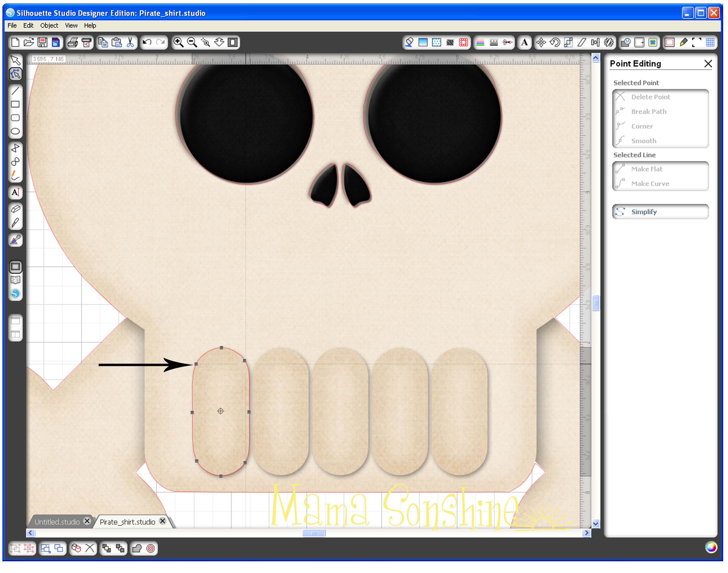Screen dimensions: 728x573
Task: Click the Zoom In magnifier icon
Action: (178, 43)
